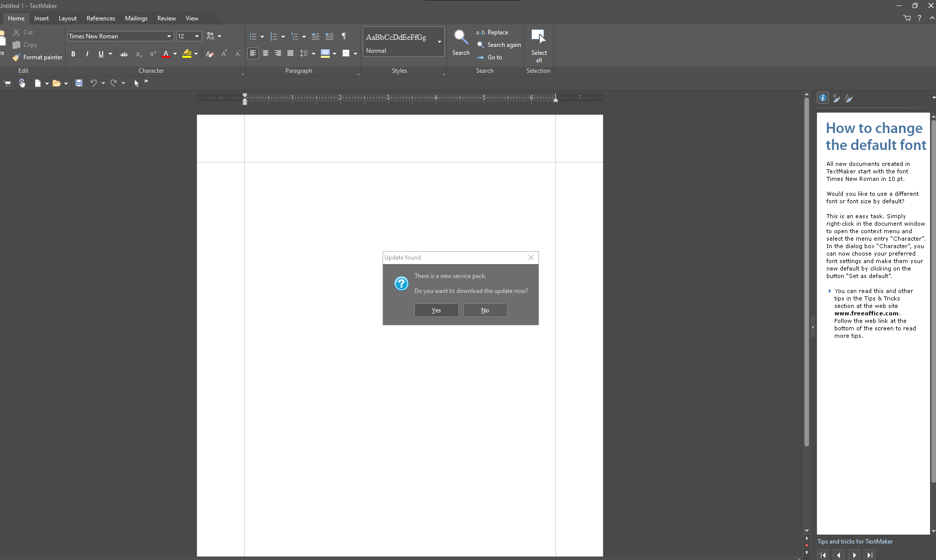Click the numbered list icon
Screen dimensions: 936x560
point(274,36)
